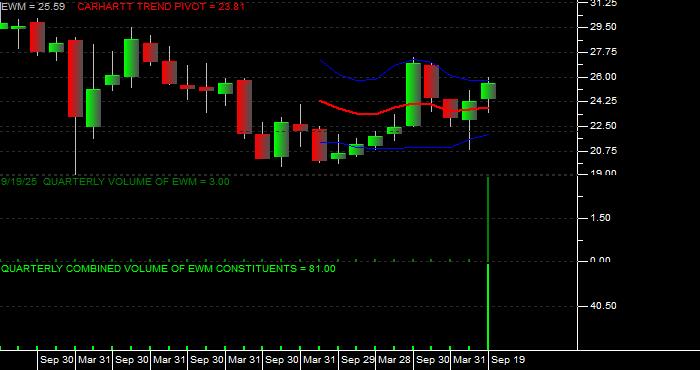Screen dimensions: 700x370
Task: Click the 22.50 price axis value
Action: [603, 126]
